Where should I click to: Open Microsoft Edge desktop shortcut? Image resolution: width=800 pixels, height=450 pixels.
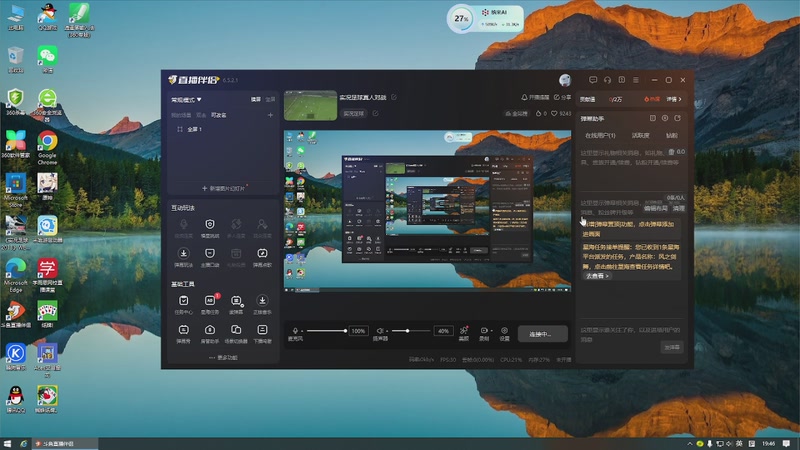(x=16, y=275)
